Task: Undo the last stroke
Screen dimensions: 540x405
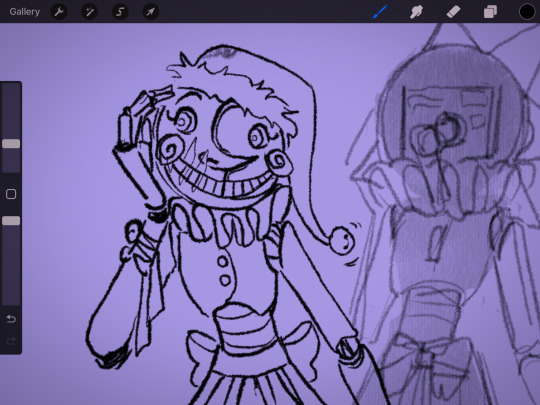Action: tap(11, 319)
